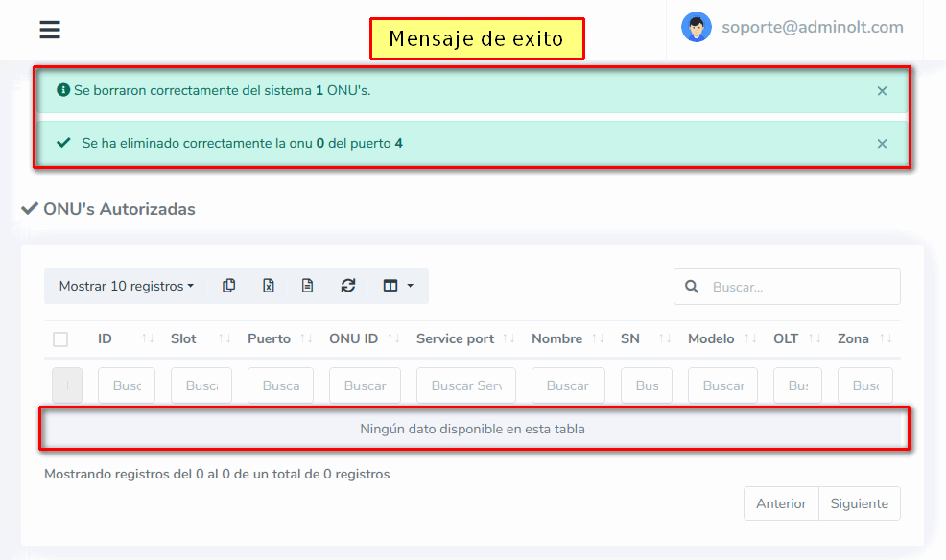Click the Siguiente pagination button

click(x=859, y=503)
